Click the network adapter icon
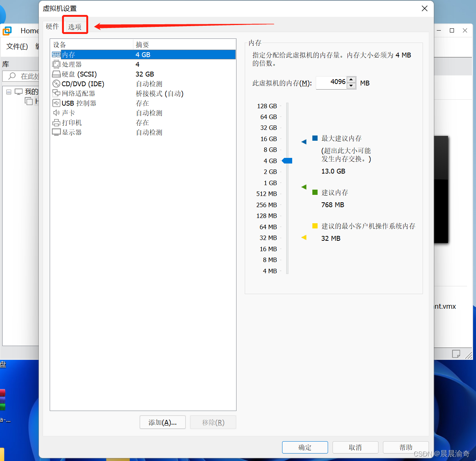Viewport: 476px width, 461px height. (x=56, y=93)
